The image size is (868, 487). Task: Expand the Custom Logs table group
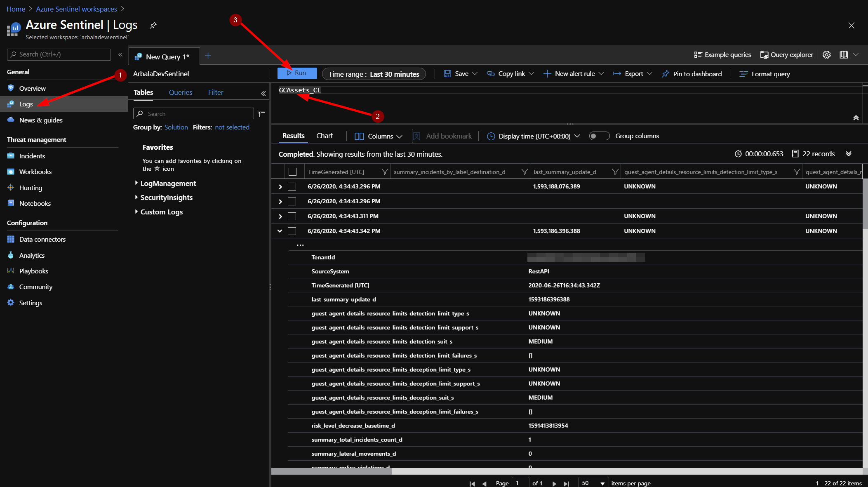[136, 212]
